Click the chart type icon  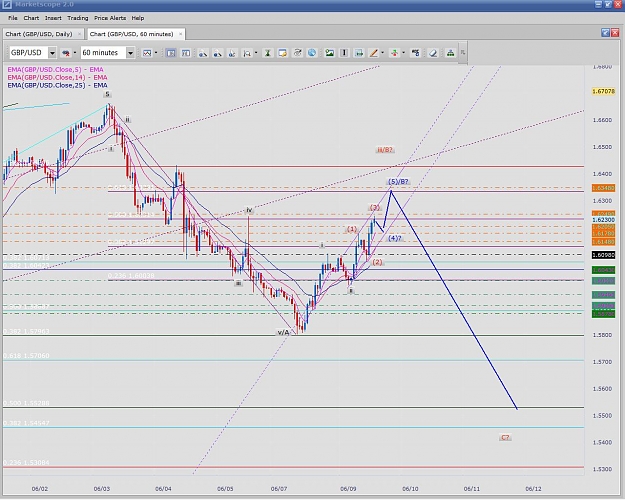(147, 53)
